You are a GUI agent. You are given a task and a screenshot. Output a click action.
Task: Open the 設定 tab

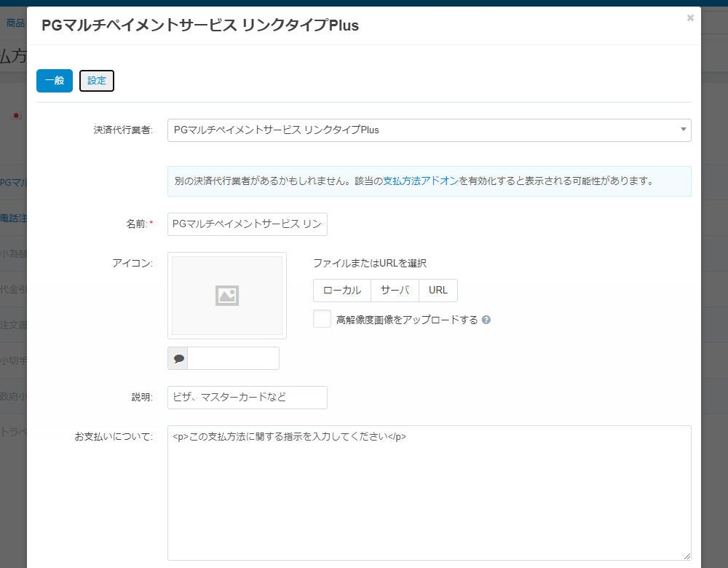coord(97,81)
